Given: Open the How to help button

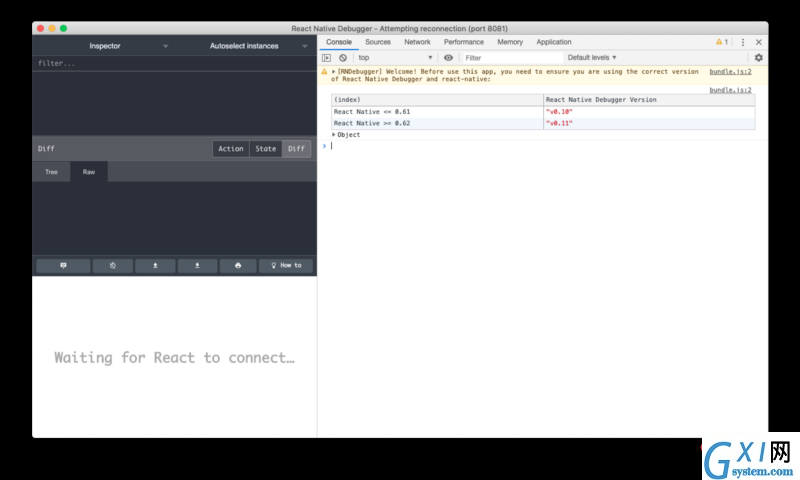Looking at the screenshot, I should (286, 265).
